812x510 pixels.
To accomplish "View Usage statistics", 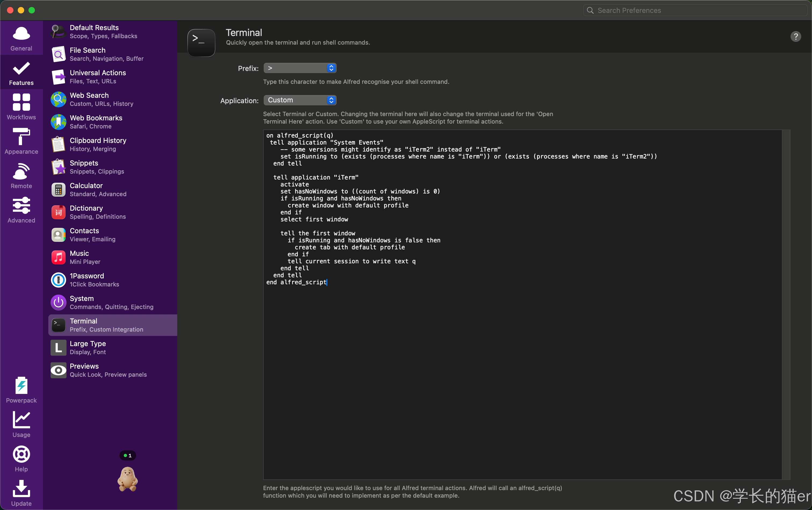I will pyautogui.click(x=21, y=424).
